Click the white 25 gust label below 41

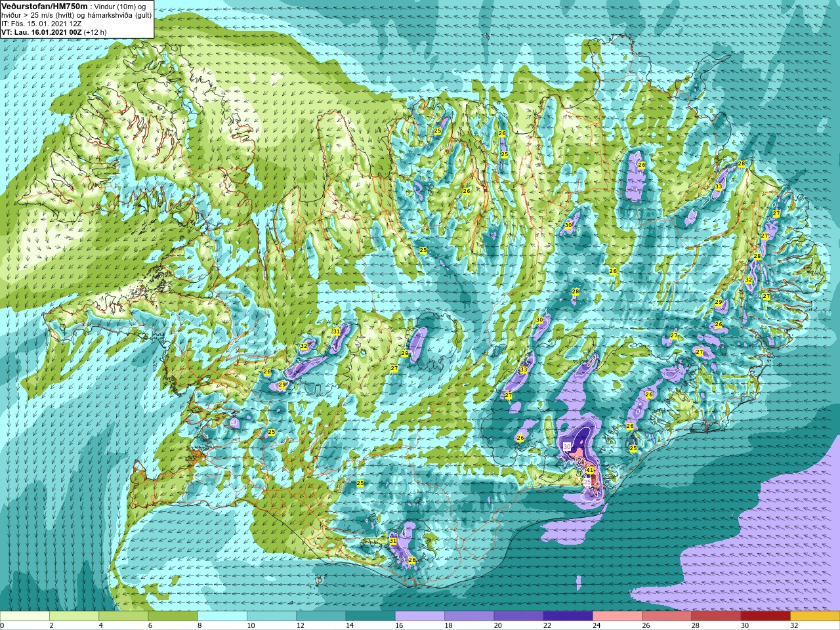(587, 481)
